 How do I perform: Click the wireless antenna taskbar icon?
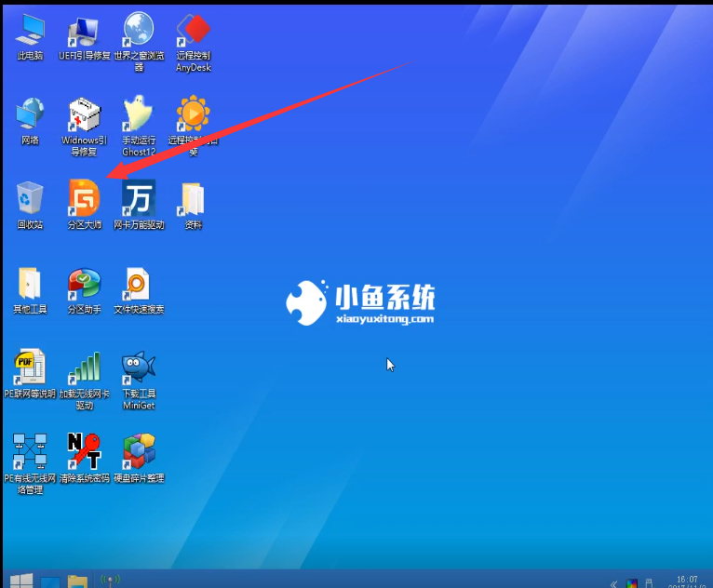click(x=110, y=581)
